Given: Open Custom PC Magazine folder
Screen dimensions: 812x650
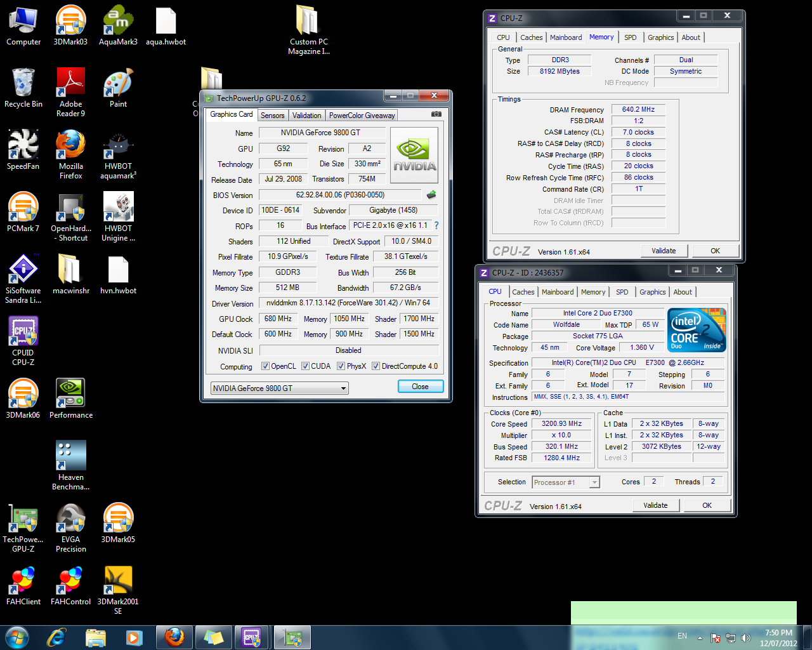Looking at the screenshot, I should [308, 30].
